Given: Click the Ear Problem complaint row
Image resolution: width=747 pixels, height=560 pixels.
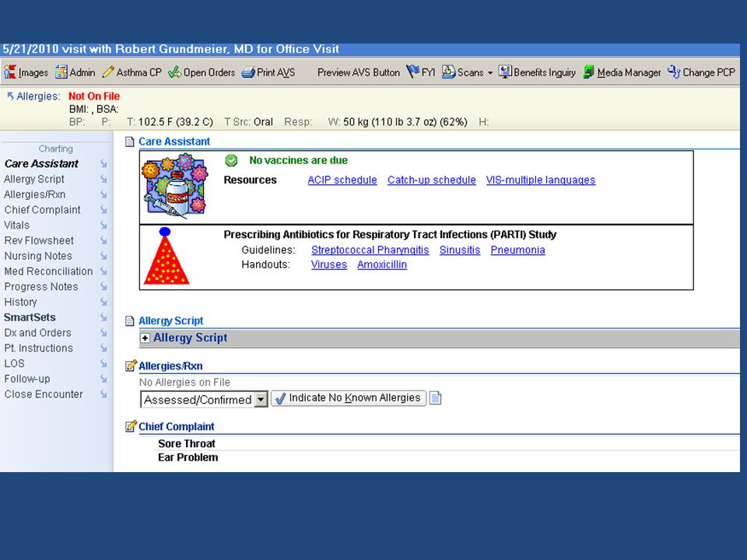Looking at the screenshot, I should pos(188,457).
